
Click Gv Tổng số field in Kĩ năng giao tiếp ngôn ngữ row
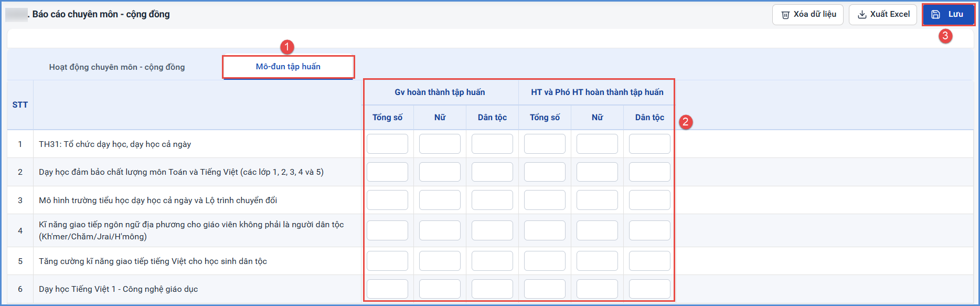point(387,230)
